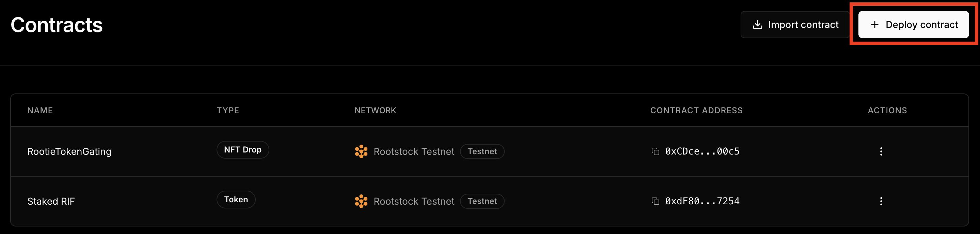This screenshot has width=980, height=234.
Task: Click the CONTRACT ADDRESS column header
Action: tap(696, 111)
